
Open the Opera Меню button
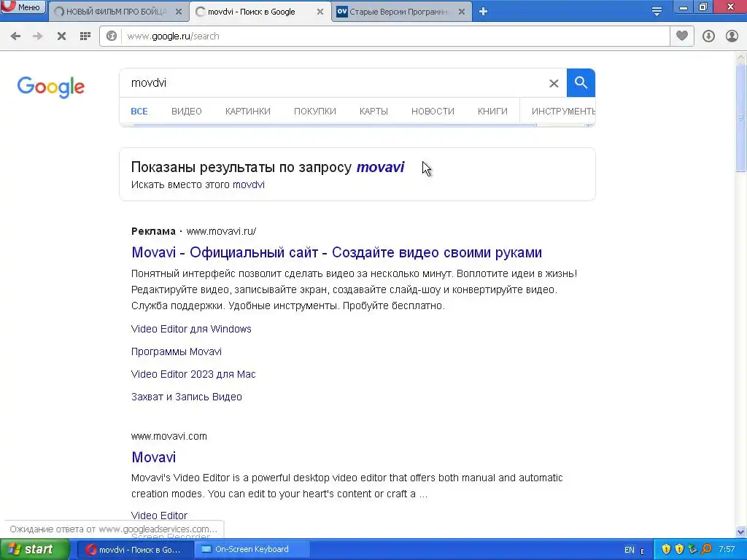tap(23, 7)
